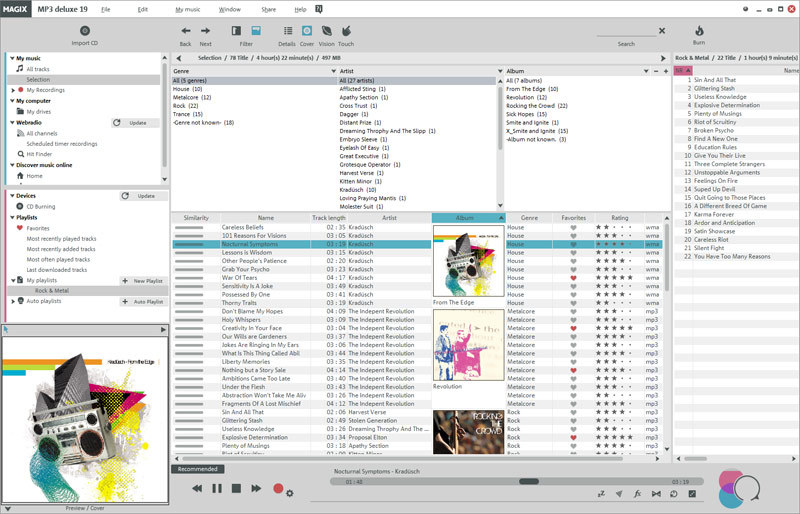Collapse the My computer section
The height and width of the screenshot is (514, 800).
(x=12, y=101)
